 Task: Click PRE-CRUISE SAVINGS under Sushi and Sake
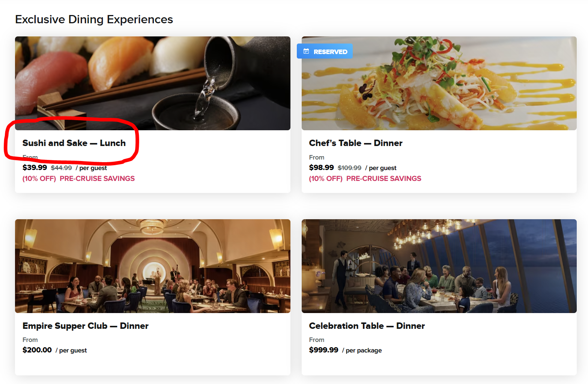coord(97,179)
